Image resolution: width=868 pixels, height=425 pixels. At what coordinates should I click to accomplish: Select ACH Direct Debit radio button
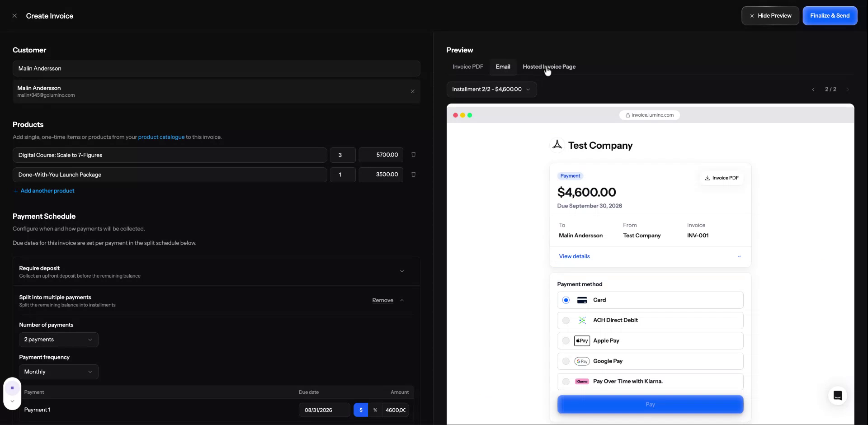[566, 321]
